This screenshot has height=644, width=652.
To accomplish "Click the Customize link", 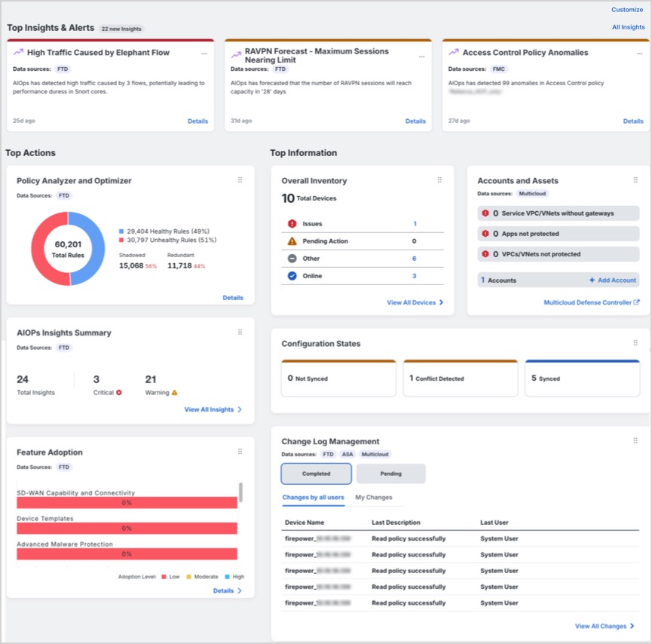I will click(627, 10).
